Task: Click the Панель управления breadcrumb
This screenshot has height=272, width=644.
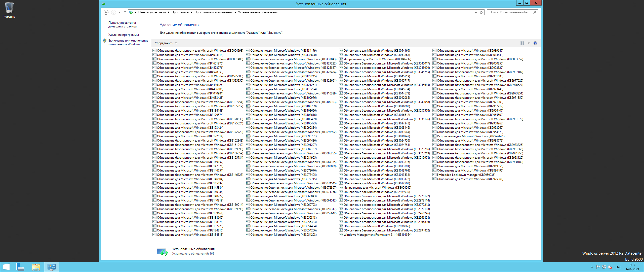Action: coord(152,12)
